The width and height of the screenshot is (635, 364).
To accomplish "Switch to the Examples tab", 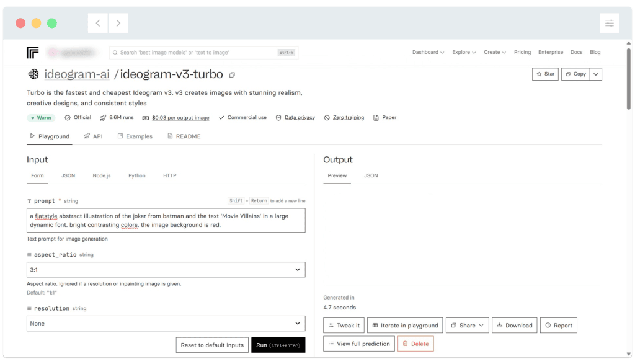I will tap(135, 136).
